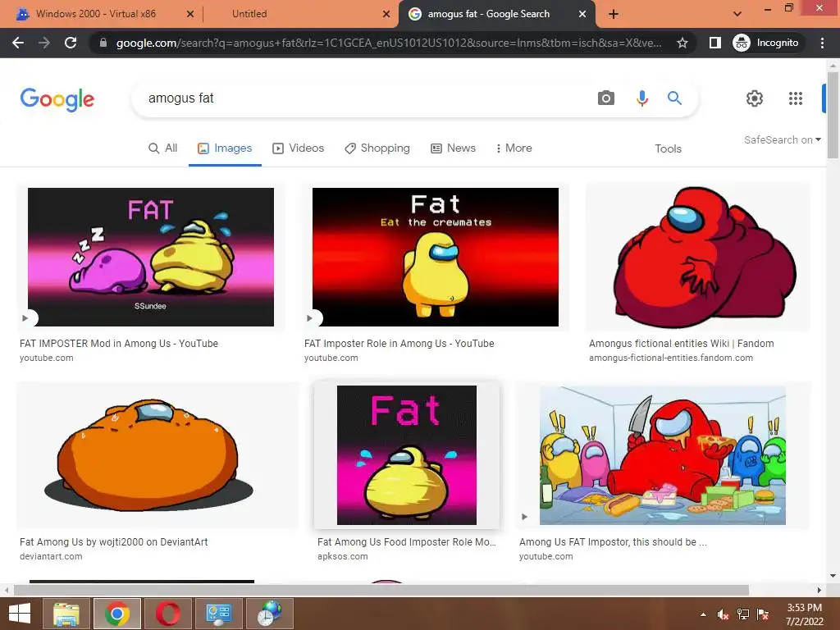The image size is (840, 630).
Task: Go back using the browser back arrow
Action: (x=18, y=43)
